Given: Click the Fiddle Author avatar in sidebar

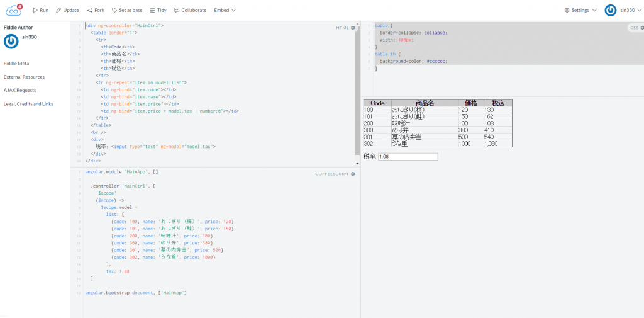Looking at the screenshot, I should point(11,41).
